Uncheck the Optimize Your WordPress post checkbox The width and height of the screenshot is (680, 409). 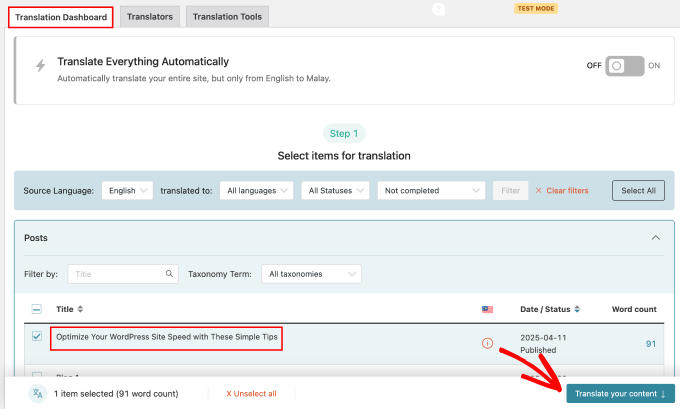coord(37,337)
